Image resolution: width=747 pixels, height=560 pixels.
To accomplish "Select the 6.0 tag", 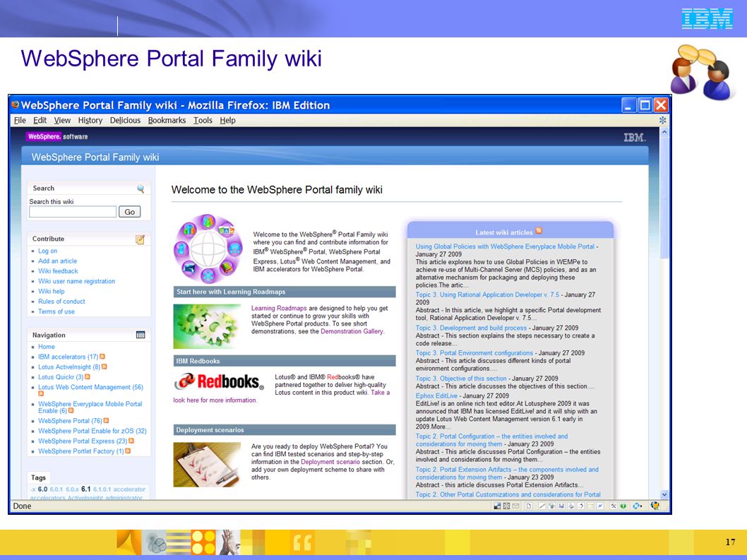I will [x=43, y=489].
